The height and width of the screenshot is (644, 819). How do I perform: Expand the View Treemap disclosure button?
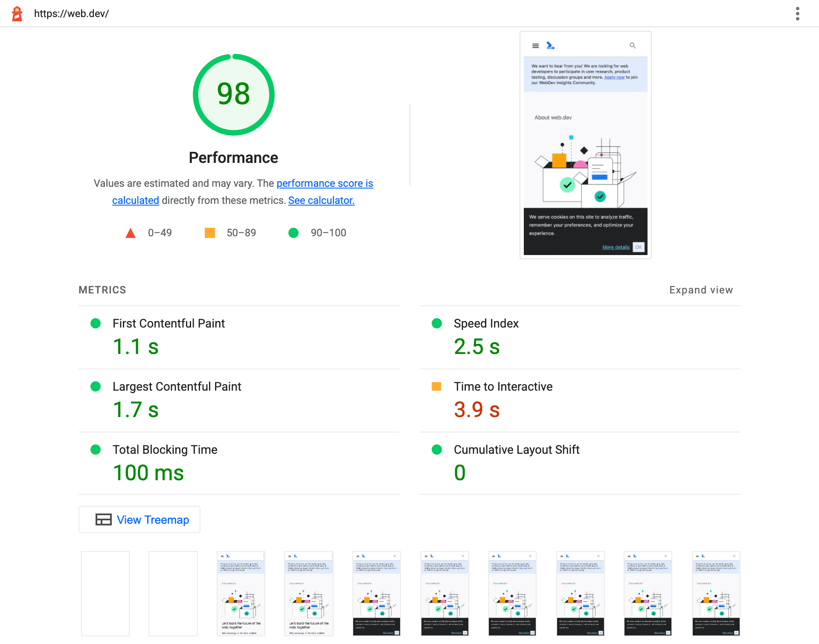click(142, 520)
